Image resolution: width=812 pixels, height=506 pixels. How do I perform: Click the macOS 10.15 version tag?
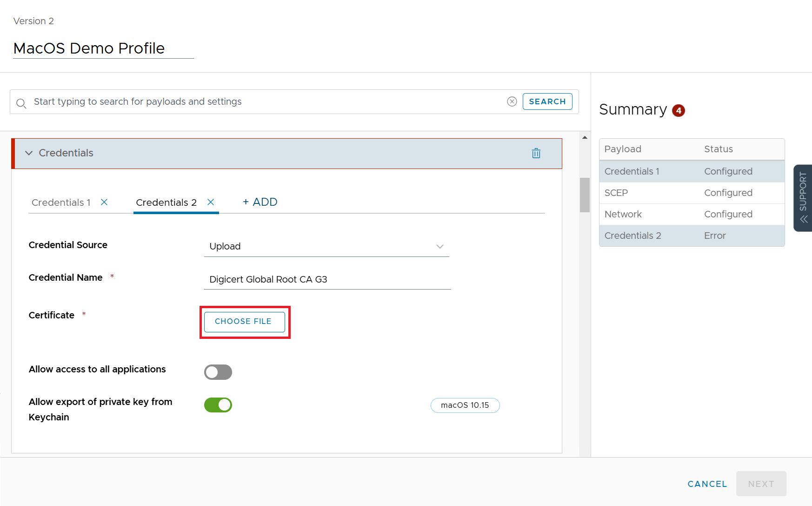[465, 405]
